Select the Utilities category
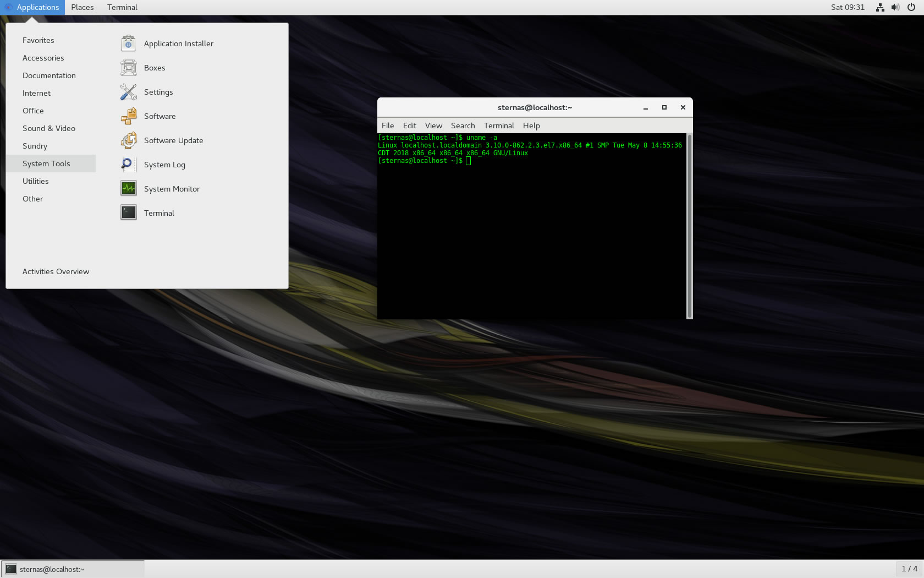Screen dimensions: 924x578 (36, 181)
